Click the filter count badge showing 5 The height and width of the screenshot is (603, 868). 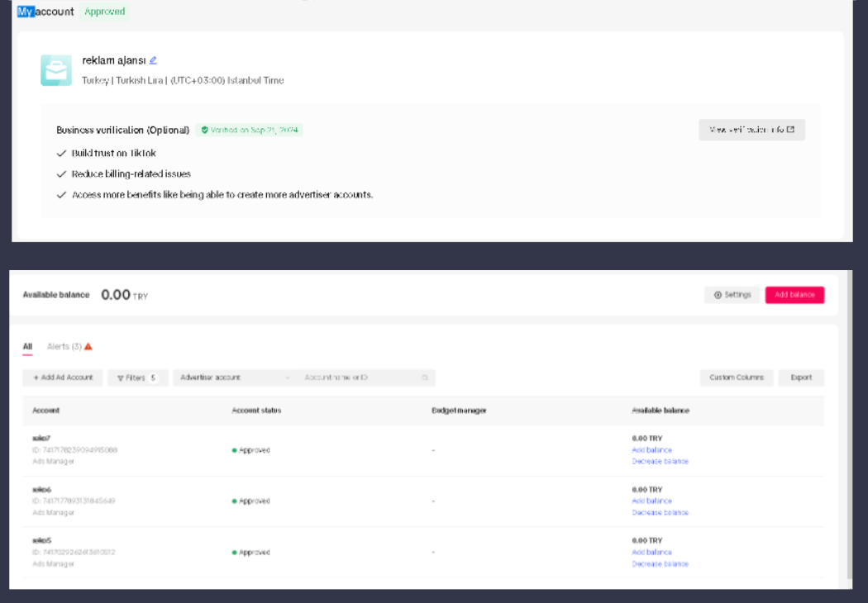click(153, 377)
